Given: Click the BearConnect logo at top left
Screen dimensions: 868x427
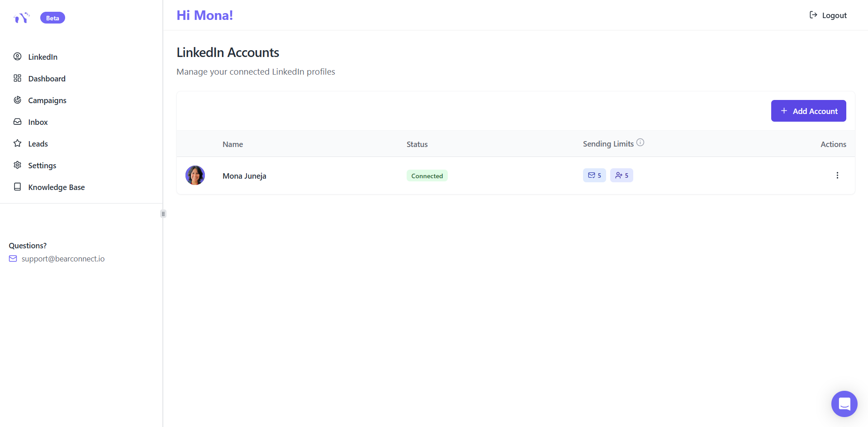Looking at the screenshot, I should coord(21,17).
